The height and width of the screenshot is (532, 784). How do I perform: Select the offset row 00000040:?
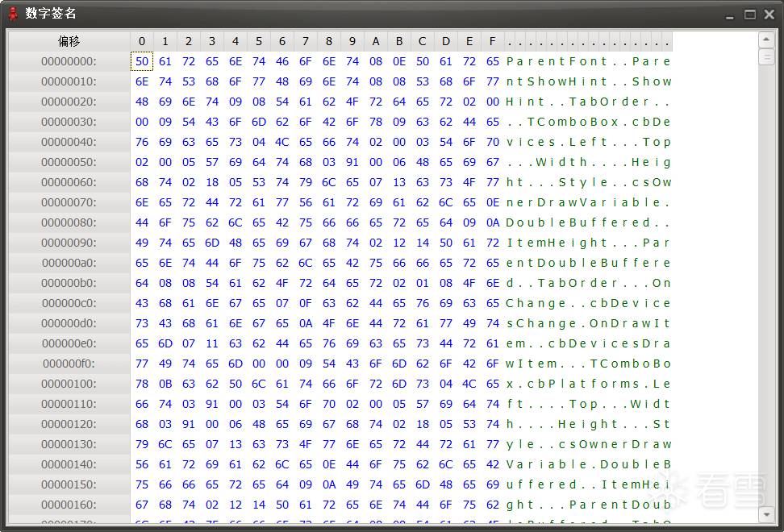69,142
